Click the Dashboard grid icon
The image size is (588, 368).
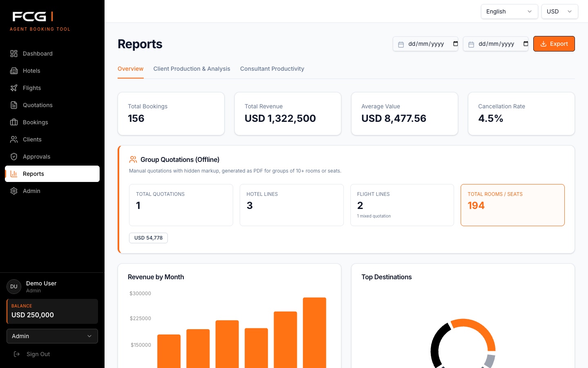pyautogui.click(x=14, y=54)
